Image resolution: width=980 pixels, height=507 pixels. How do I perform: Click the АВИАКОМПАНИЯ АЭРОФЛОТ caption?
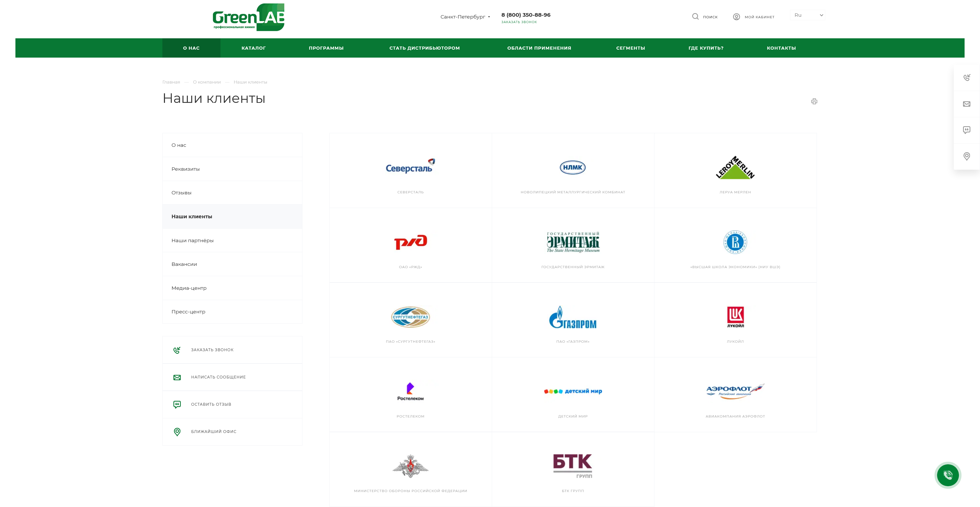[735, 417]
